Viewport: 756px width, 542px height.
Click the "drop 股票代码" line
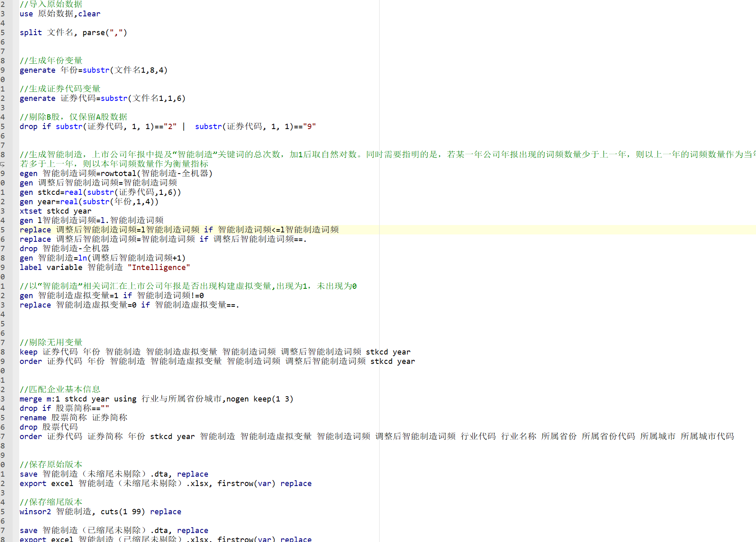click(49, 427)
